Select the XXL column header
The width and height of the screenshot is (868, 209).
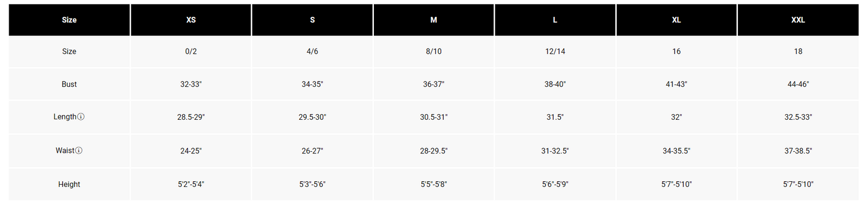(798, 20)
